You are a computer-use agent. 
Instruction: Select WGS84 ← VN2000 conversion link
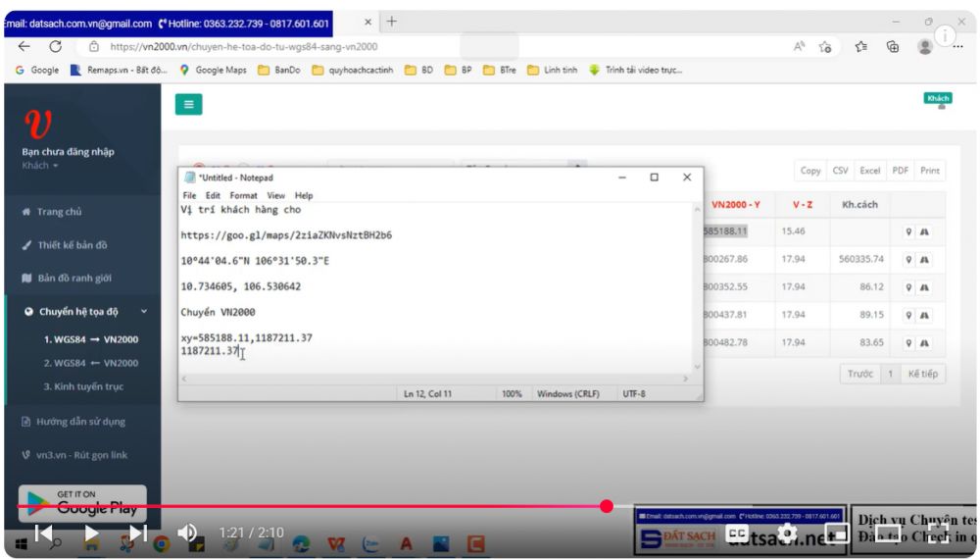(x=90, y=363)
